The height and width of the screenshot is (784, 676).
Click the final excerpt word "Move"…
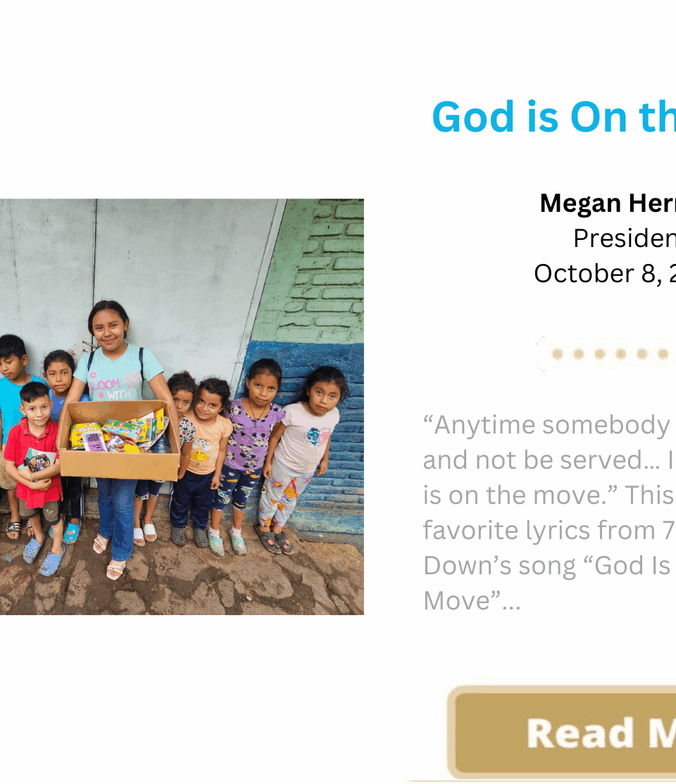(472, 601)
